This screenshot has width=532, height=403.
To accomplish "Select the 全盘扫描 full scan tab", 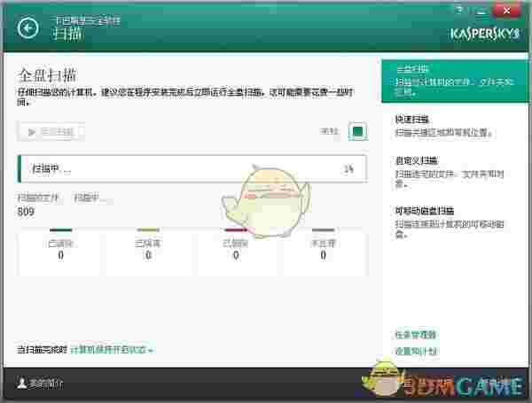I will [455, 81].
